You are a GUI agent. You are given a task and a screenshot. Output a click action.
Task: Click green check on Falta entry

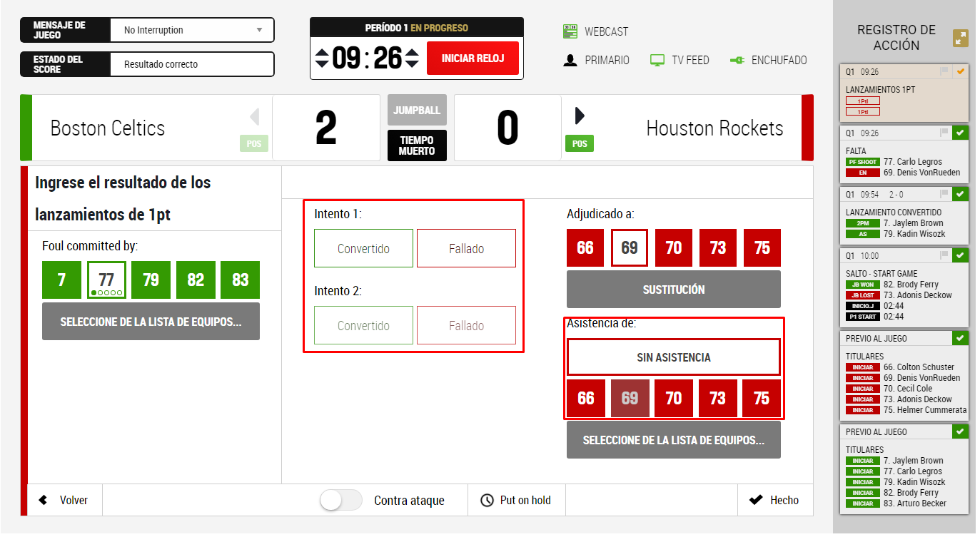click(x=961, y=133)
